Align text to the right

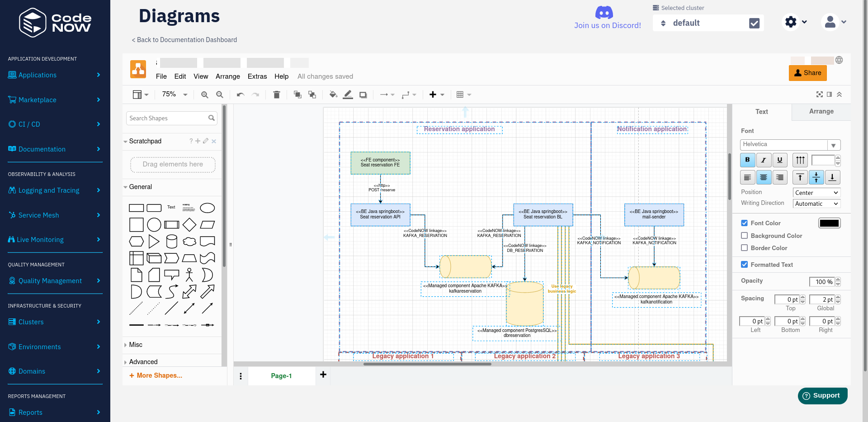pos(780,177)
